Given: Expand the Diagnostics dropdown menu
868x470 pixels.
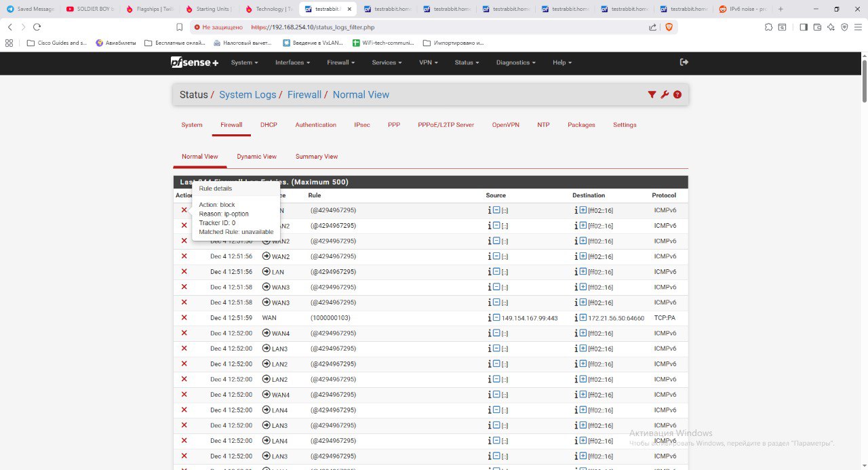Looking at the screenshot, I should pos(515,62).
